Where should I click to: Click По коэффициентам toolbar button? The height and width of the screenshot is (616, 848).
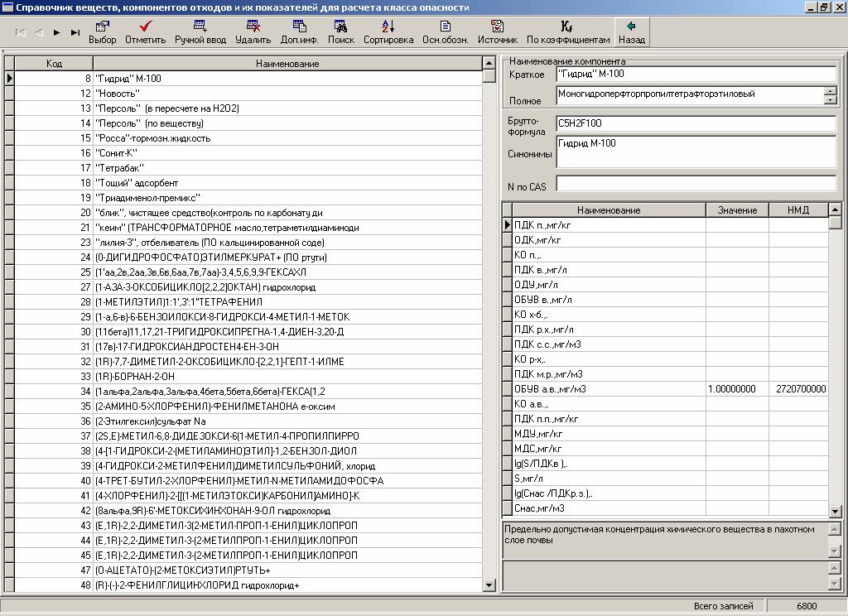pyautogui.click(x=567, y=27)
